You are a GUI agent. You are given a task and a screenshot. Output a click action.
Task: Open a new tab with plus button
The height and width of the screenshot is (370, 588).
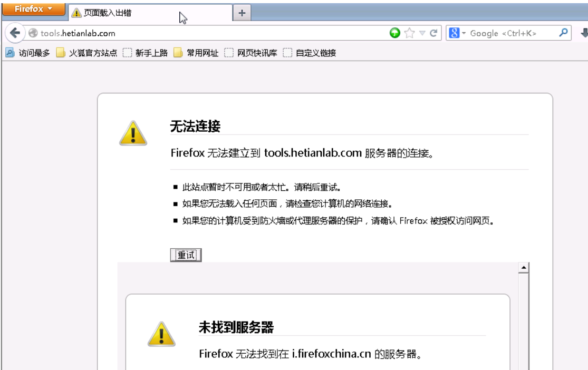click(242, 13)
